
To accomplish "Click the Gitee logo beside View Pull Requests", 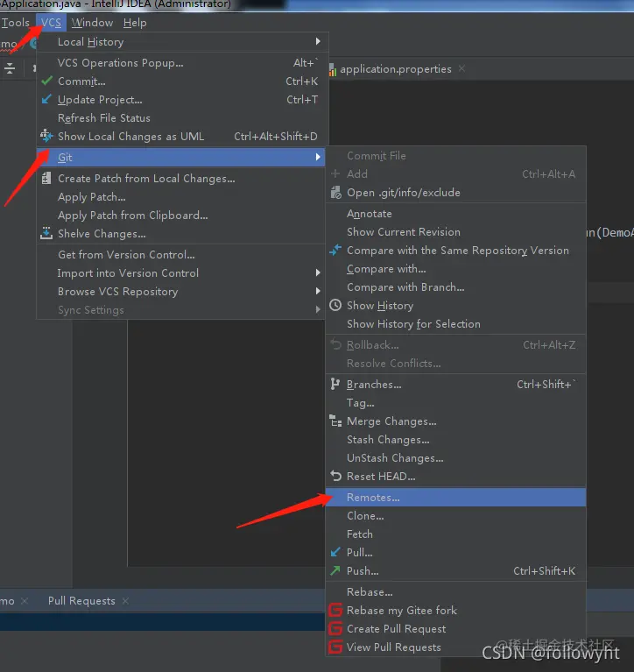I will click(x=335, y=647).
